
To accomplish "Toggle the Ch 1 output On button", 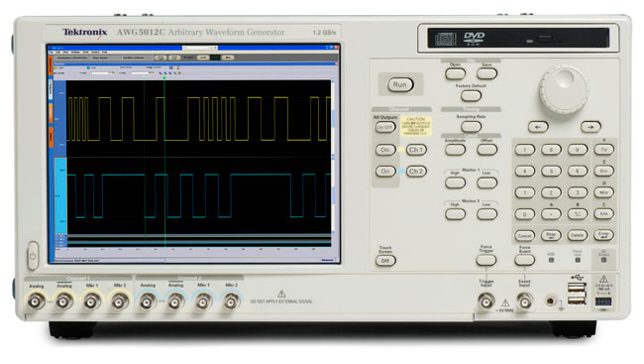I will point(385,150).
